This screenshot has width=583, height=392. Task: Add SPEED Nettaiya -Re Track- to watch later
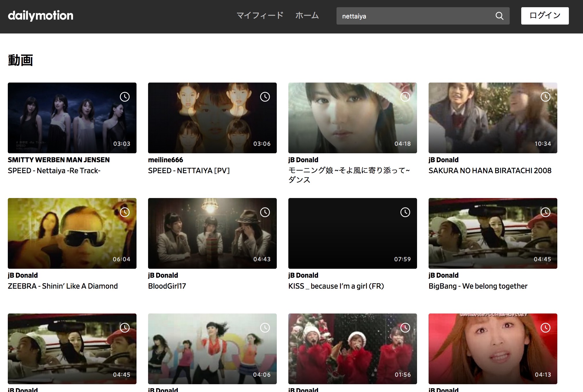125,97
